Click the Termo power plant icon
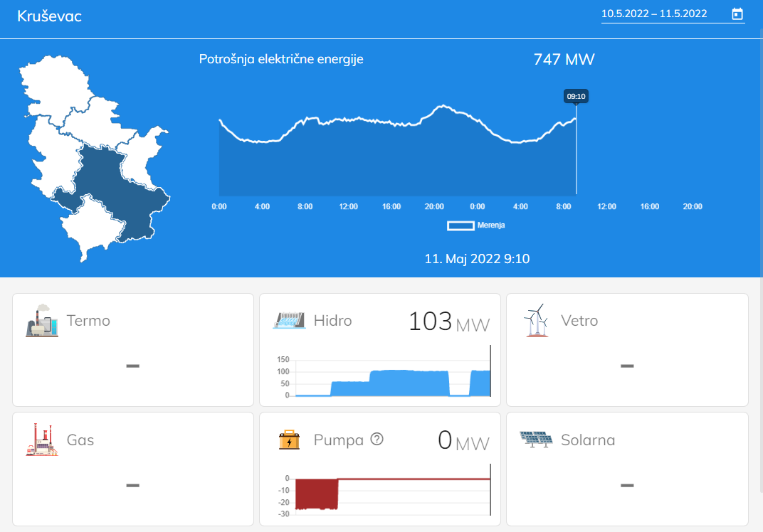 [x=42, y=321]
